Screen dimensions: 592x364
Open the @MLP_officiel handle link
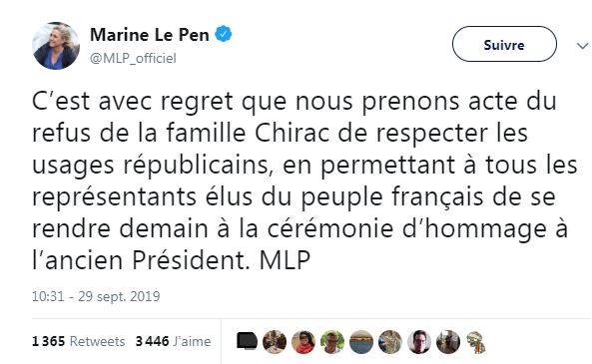coord(133,58)
